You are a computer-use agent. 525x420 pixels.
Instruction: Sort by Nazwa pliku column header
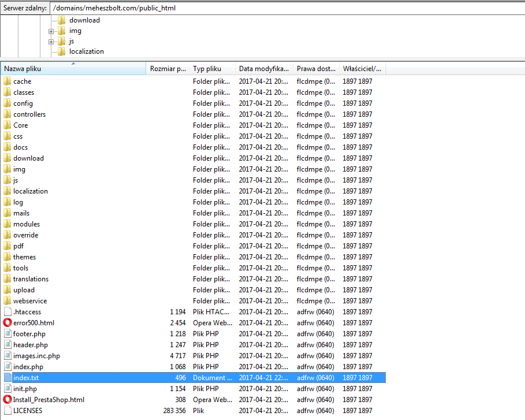point(73,69)
